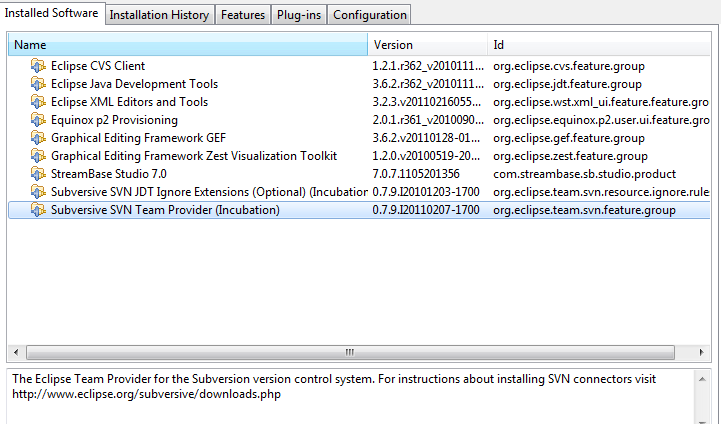
Task: Click the StreamBase Studio 7.0 icon
Action: tap(38, 174)
